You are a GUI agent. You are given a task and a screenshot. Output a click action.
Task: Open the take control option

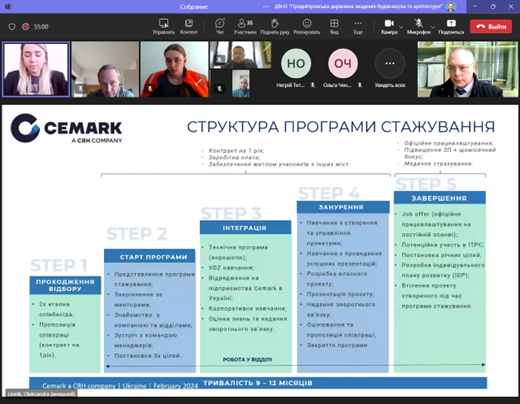pos(163,26)
